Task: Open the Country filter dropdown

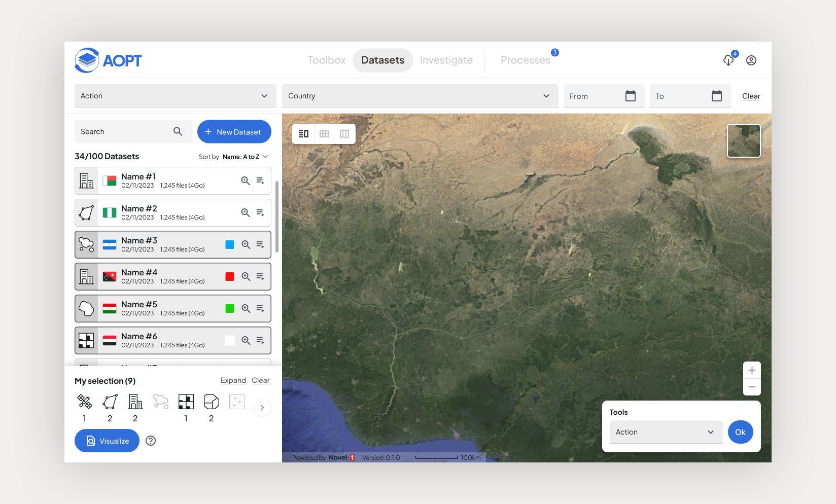Action: coord(420,96)
